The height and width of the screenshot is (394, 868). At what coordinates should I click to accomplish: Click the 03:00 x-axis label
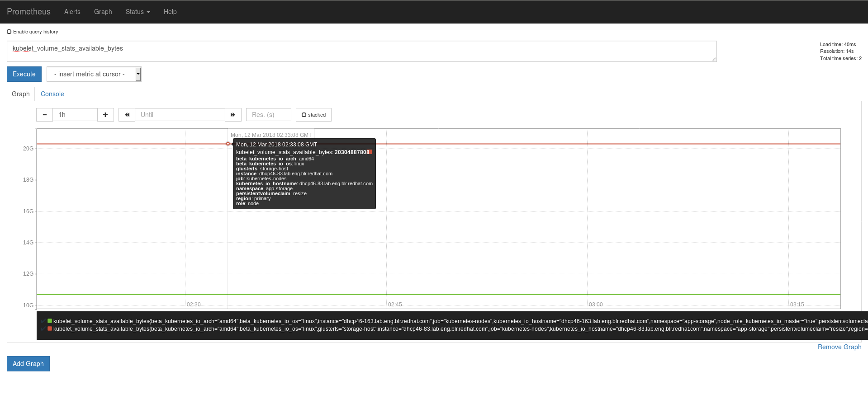596,305
